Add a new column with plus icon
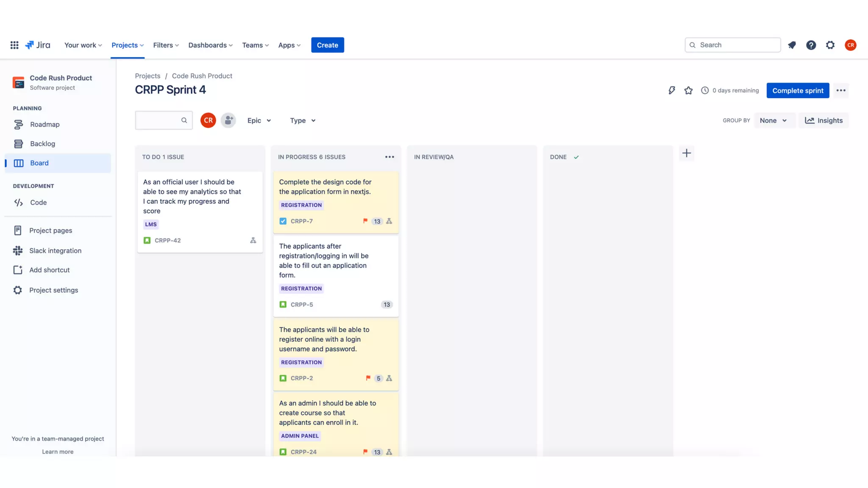The height and width of the screenshot is (488, 868). pyautogui.click(x=687, y=153)
